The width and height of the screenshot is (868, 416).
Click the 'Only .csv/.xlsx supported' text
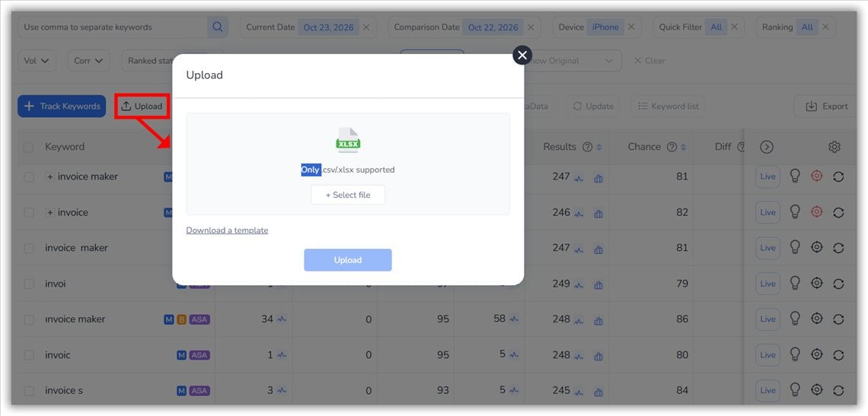click(348, 170)
